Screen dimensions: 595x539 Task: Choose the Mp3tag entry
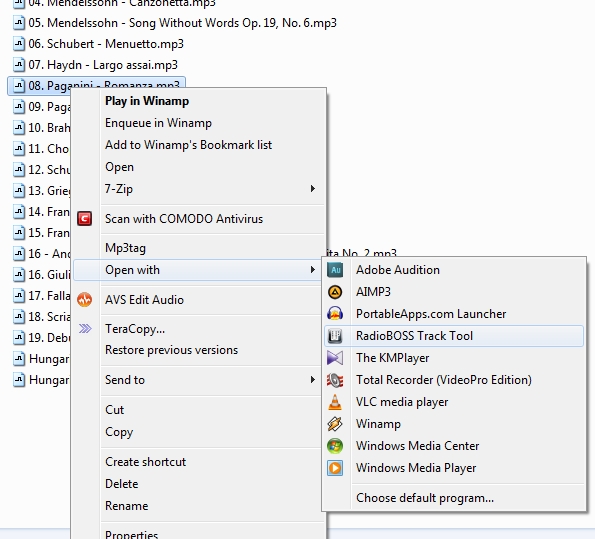(125, 248)
